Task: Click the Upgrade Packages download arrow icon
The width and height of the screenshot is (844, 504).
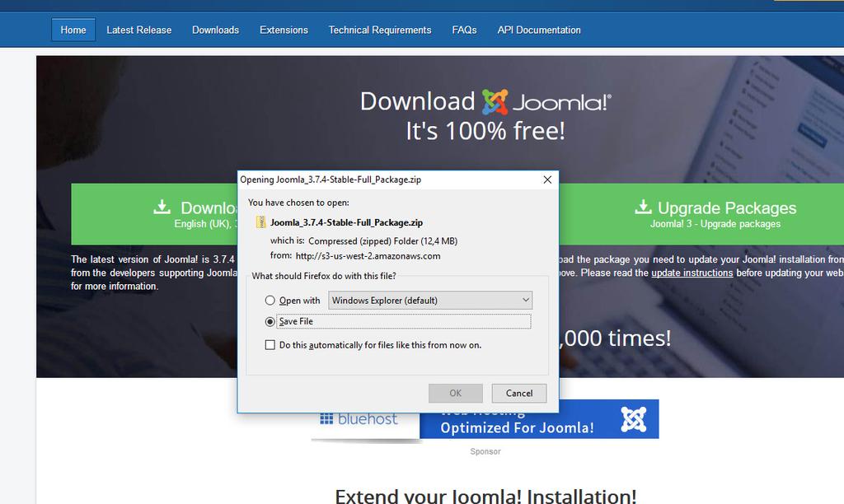Action: 643,207
